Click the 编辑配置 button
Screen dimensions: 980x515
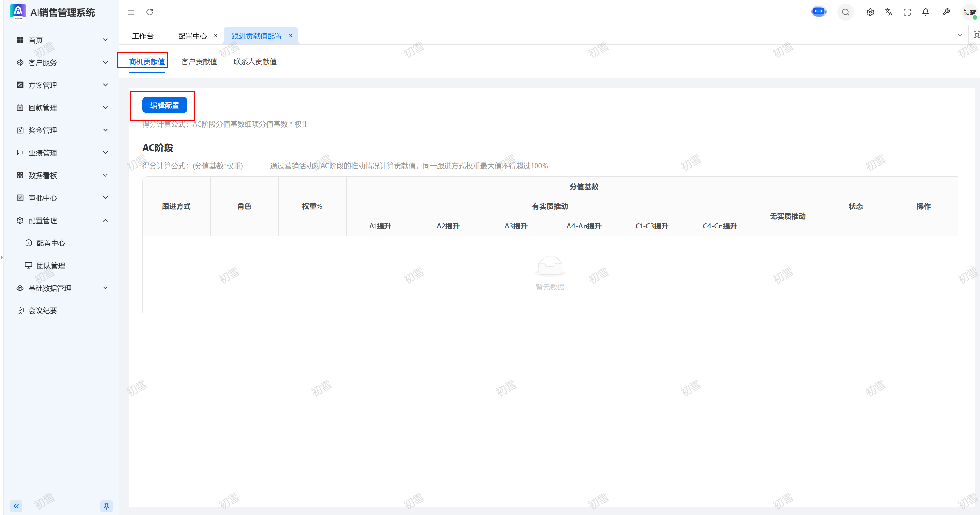(x=164, y=105)
